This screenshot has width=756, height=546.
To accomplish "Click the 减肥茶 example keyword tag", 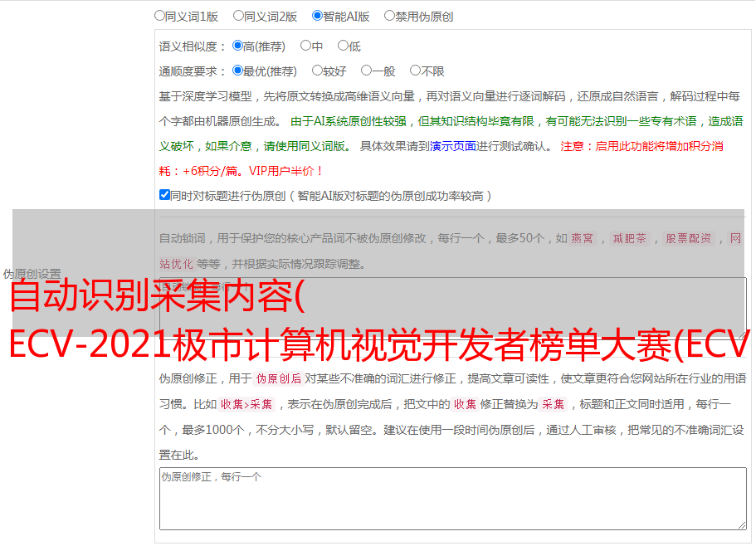I will pos(629,238).
